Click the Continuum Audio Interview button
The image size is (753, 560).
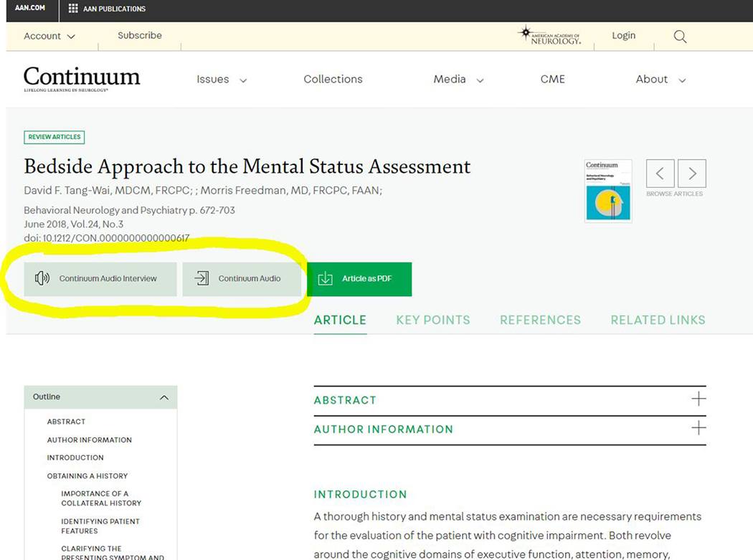point(100,278)
